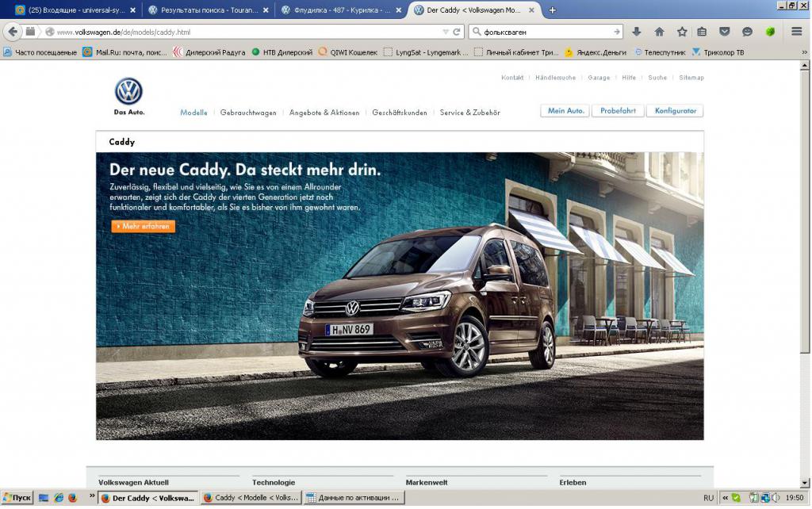Open the НТВ Дилерский bookmark
The height and width of the screenshot is (509, 812).
pyautogui.click(x=282, y=52)
